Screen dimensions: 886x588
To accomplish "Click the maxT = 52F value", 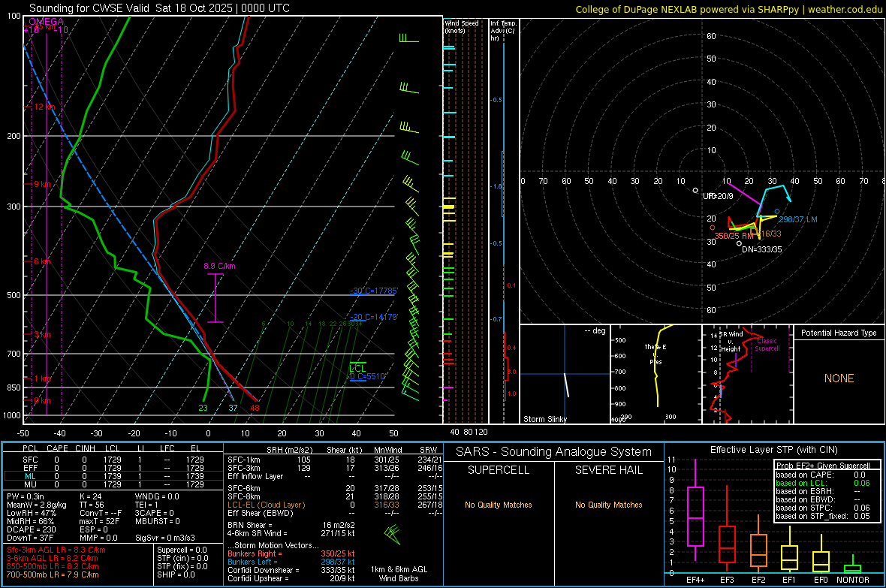I will [99, 521].
